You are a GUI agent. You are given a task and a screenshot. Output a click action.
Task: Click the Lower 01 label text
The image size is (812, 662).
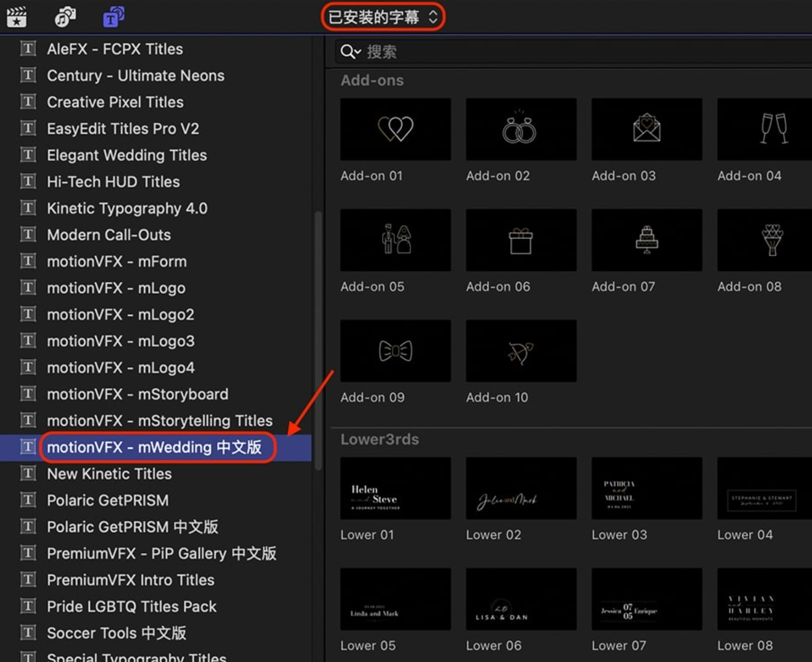click(x=367, y=535)
